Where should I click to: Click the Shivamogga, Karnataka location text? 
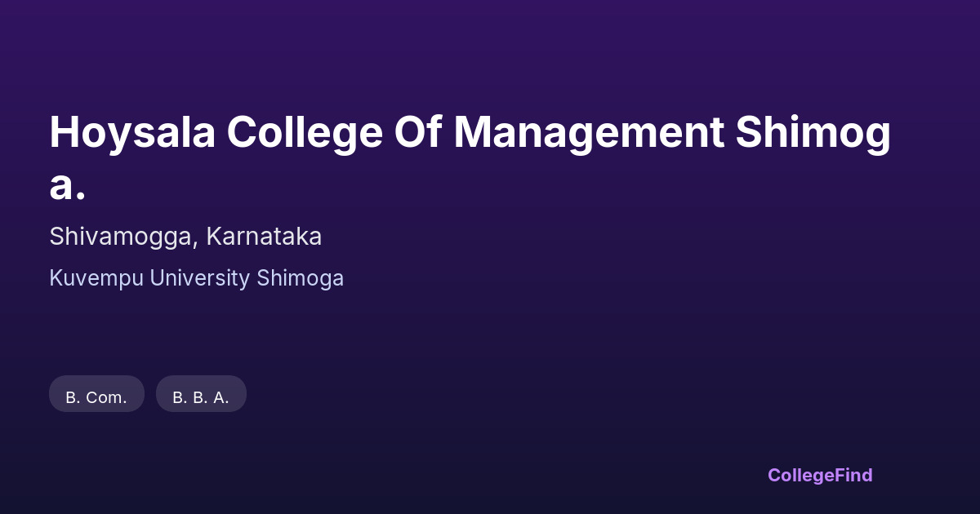click(x=185, y=237)
